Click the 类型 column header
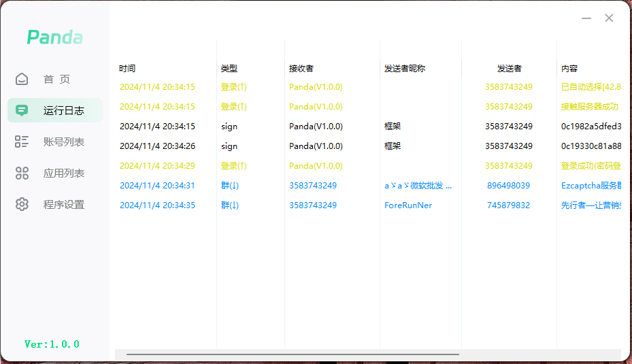The width and height of the screenshot is (632, 364). click(x=229, y=69)
